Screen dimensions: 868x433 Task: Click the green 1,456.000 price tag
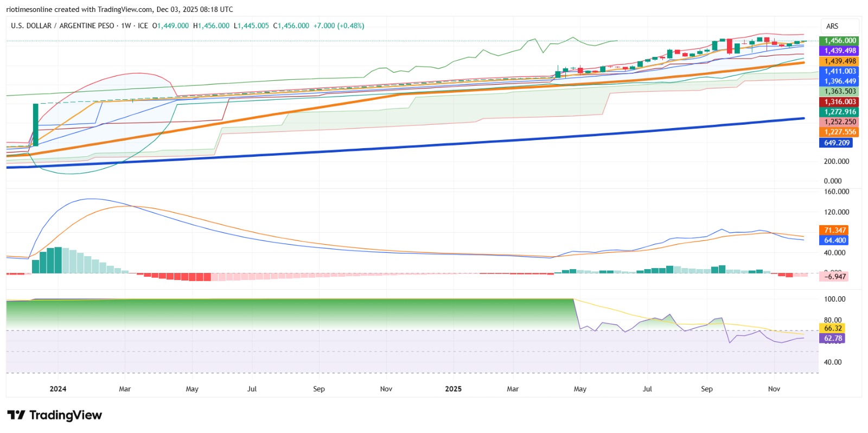tap(840, 41)
